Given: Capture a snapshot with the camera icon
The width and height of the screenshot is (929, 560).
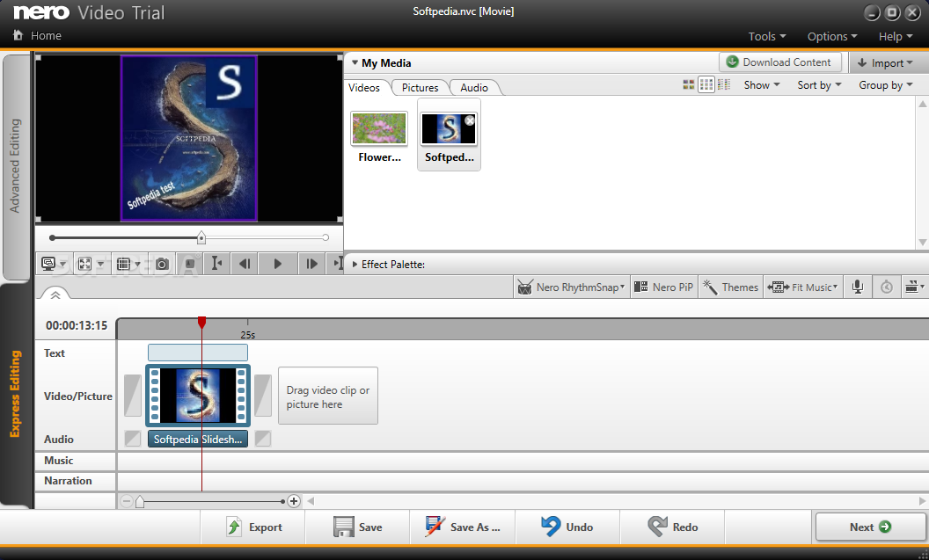Looking at the screenshot, I should 161,264.
